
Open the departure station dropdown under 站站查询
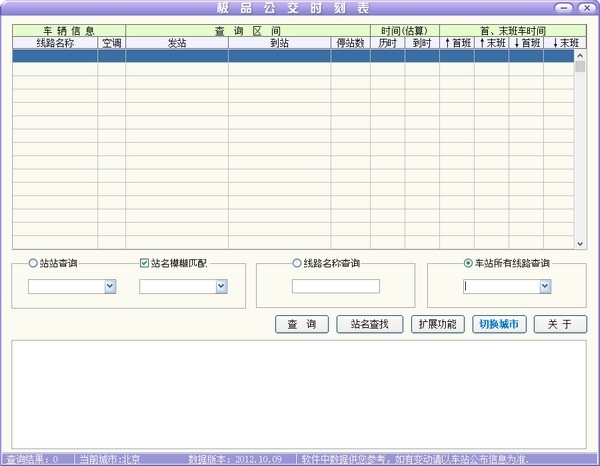pyautogui.click(x=110, y=287)
